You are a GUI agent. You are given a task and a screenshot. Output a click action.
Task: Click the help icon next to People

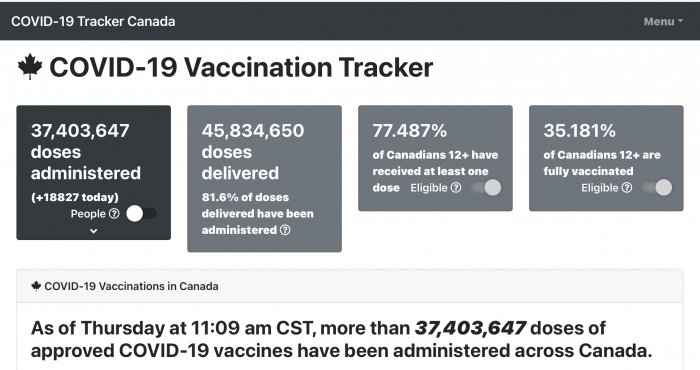pos(114,214)
